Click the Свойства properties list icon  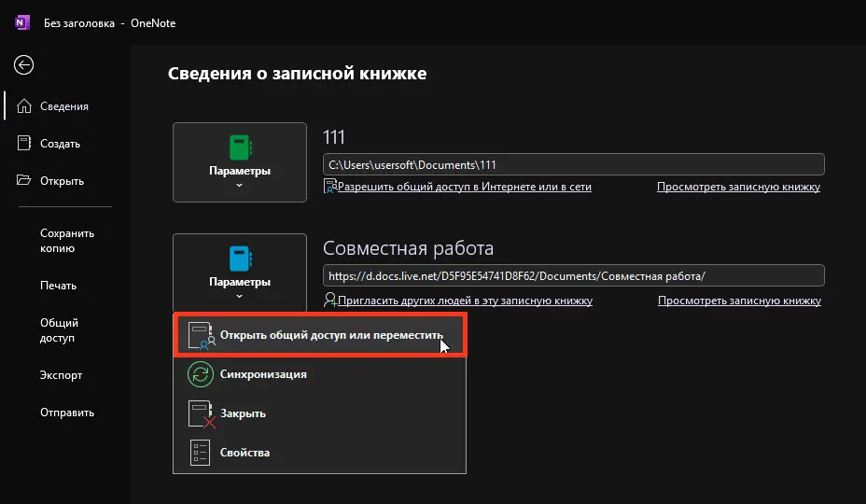coord(200,453)
